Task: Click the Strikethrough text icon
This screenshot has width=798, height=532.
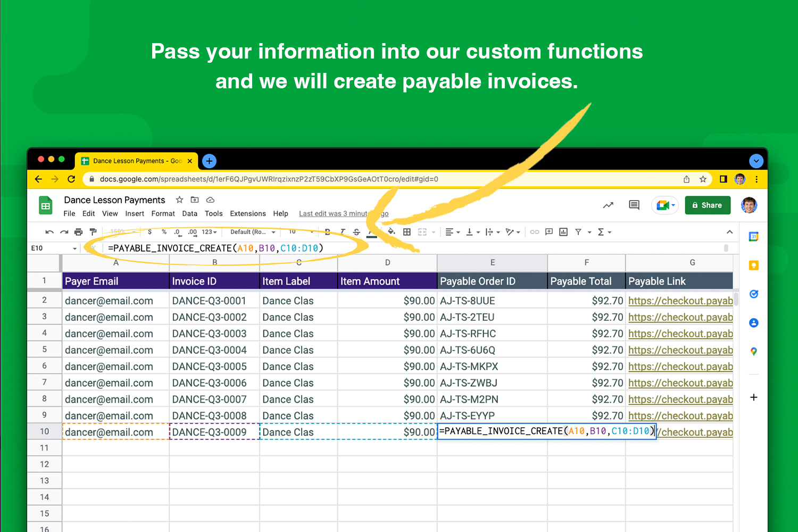Action: [356, 232]
